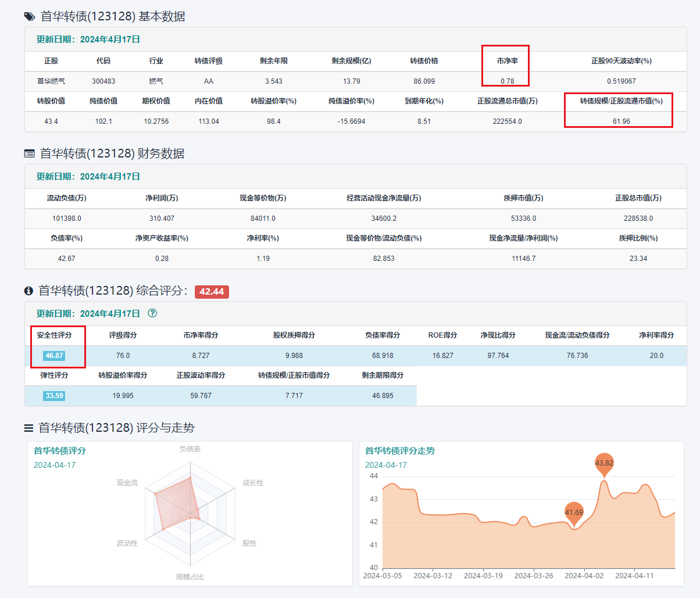Click stock code 300483 in basic data
Image resolution: width=700 pixels, height=598 pixels.
coord(103,81)
